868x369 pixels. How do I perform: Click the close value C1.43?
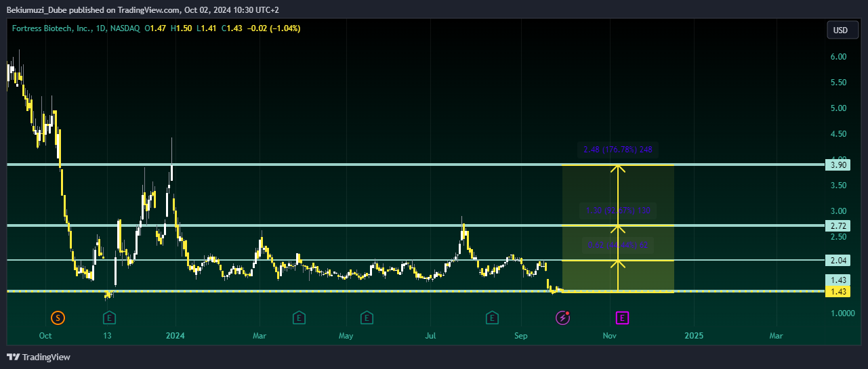pyautogui.click(x=232, y=28)
